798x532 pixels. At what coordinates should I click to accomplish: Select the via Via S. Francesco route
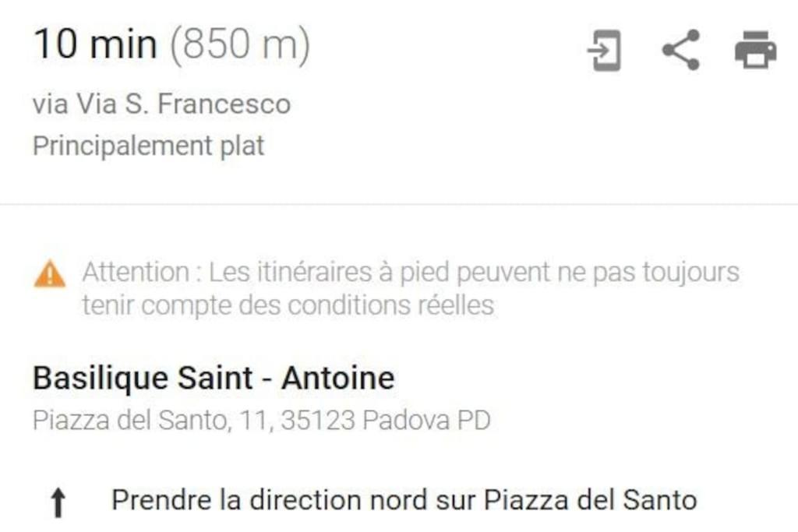162,104
